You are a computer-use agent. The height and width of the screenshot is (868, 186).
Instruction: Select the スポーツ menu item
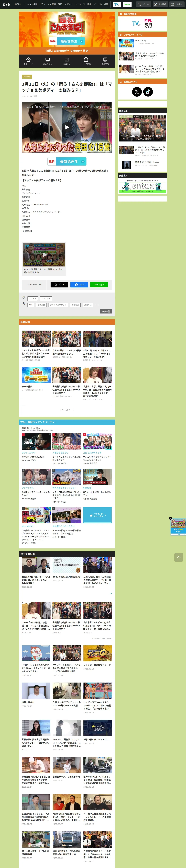(x=69, y=4)
